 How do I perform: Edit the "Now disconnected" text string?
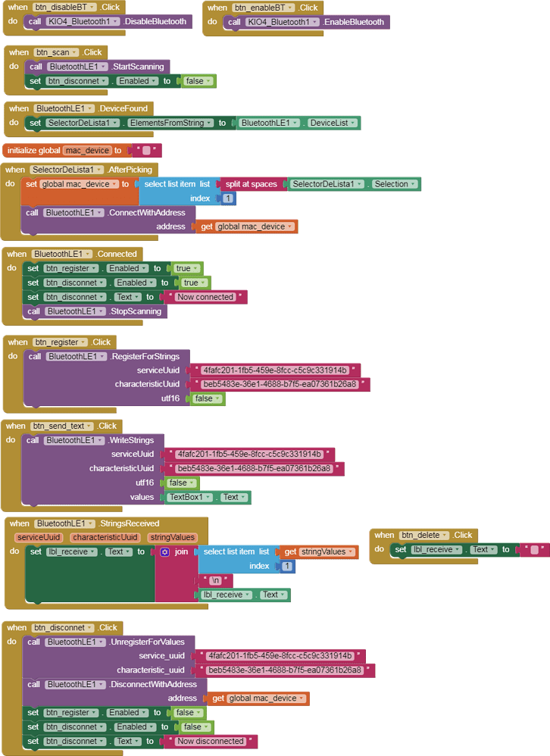click(x=211, y=741)
